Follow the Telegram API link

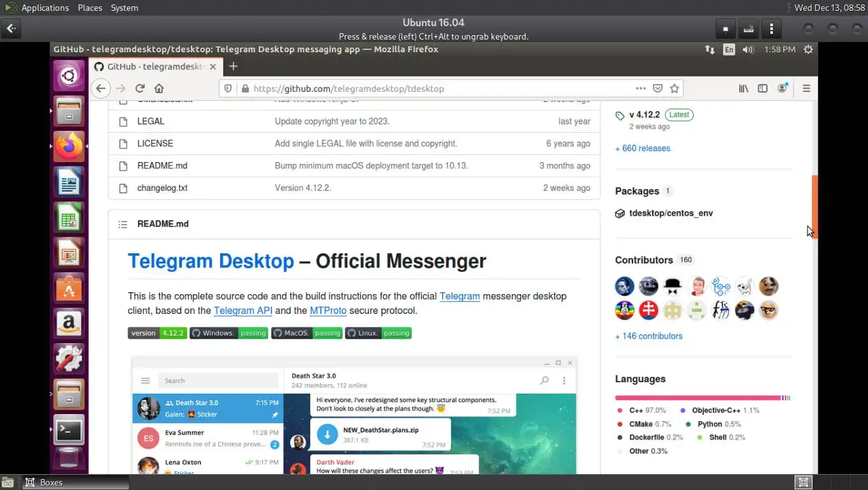pyautogui.click(x=243, y=311)
